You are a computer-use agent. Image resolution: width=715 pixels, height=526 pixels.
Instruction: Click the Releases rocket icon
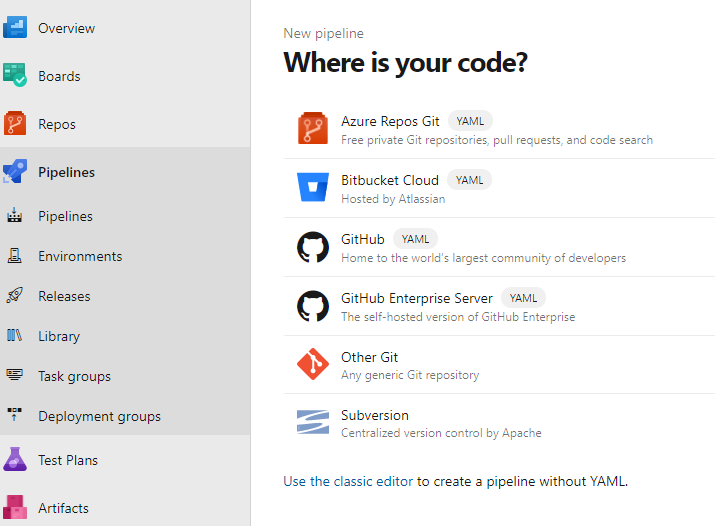[15, 295]
